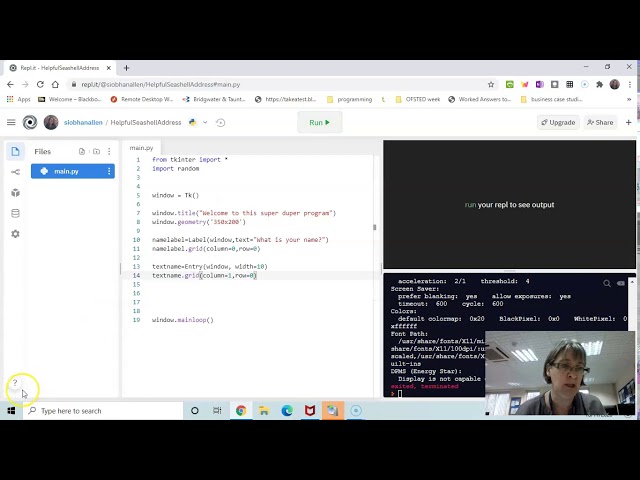Open the Version control sidebar icon
Screen dimensions: 640x480
[x=15, y=172]
